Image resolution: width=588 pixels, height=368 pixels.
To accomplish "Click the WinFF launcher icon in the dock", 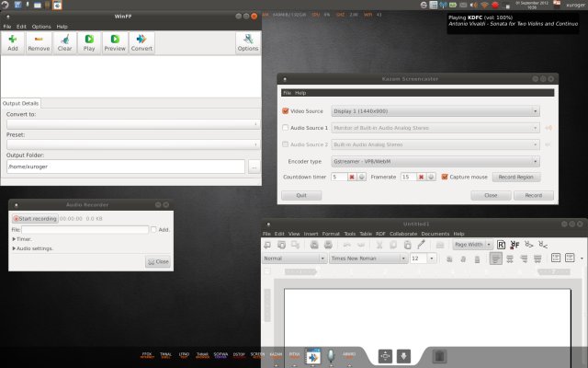I will click(312, 356).
